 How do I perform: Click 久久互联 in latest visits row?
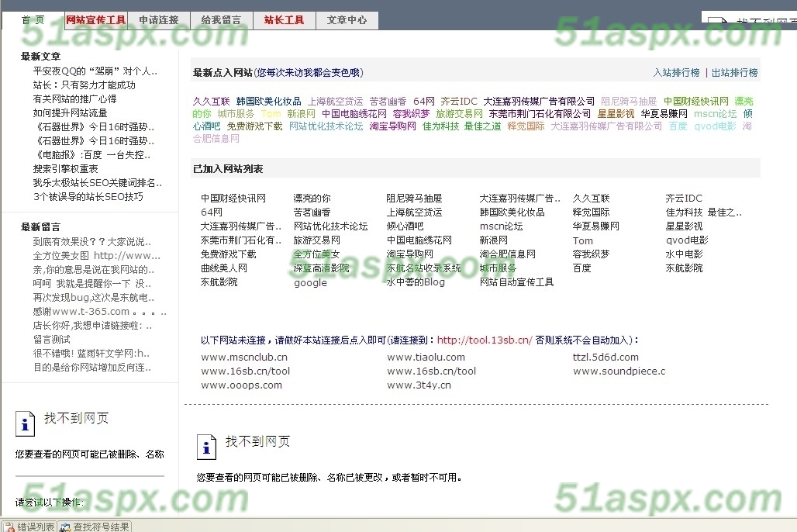(212, 102)
